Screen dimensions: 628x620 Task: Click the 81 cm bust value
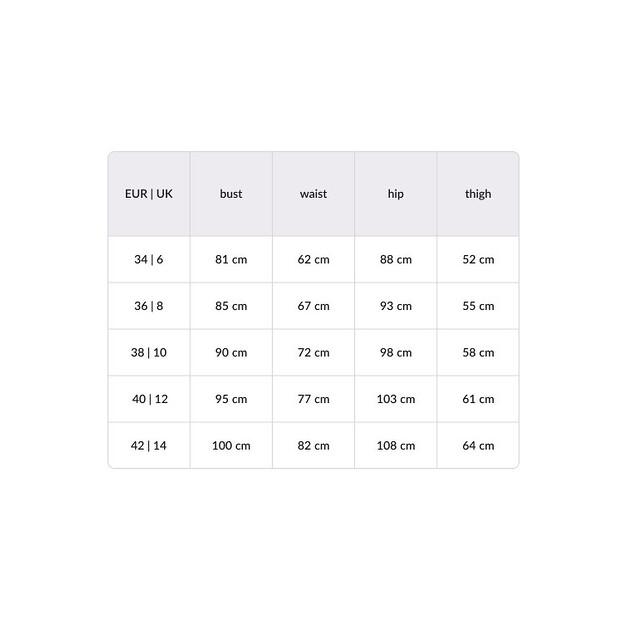pyautogui.click(x=231, y=260)
